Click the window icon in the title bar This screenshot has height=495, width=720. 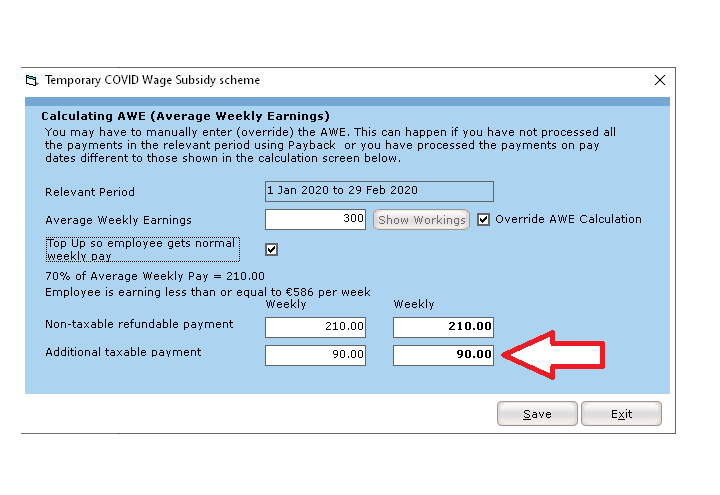point(31,80)
